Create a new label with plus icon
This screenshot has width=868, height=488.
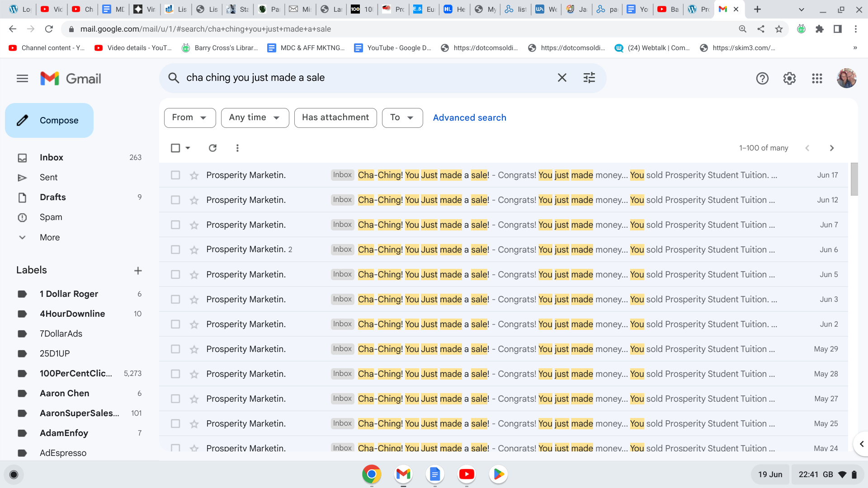click(x=138, y=271)
